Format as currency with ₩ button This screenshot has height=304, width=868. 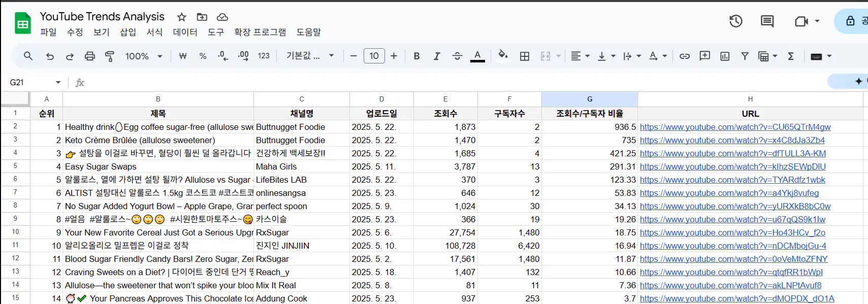[183, 56]
